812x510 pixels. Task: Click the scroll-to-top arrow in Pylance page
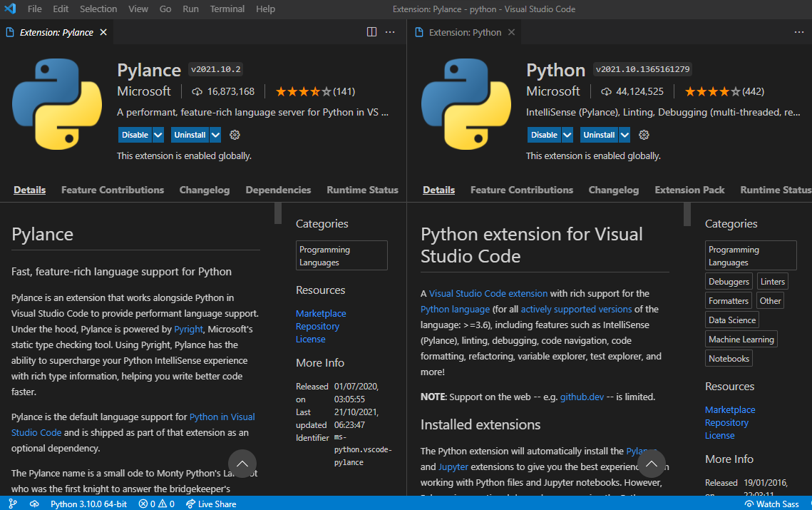pos(242,464)
